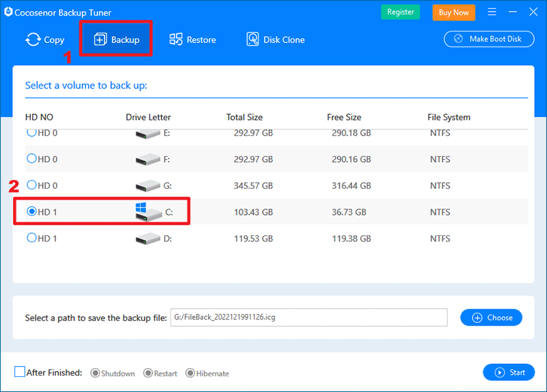This screenshot has width=547, height=392.
Task: Click the drive icon for F:
Action: click(x=148, y=159)
